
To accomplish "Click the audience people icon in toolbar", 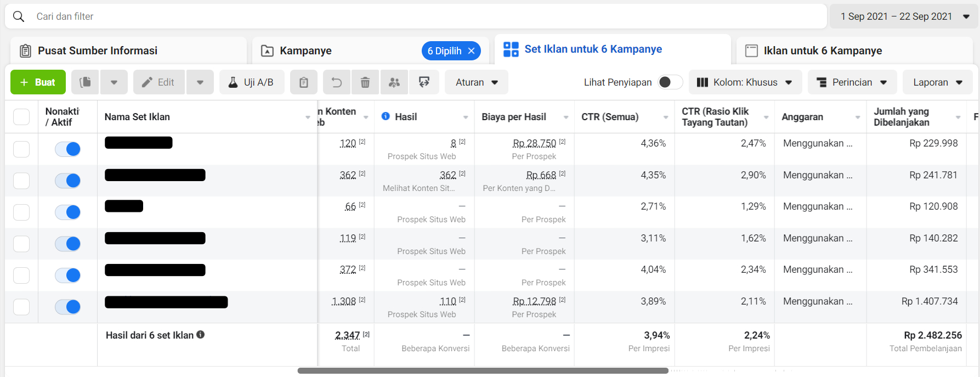I will (x=394, y=82).
